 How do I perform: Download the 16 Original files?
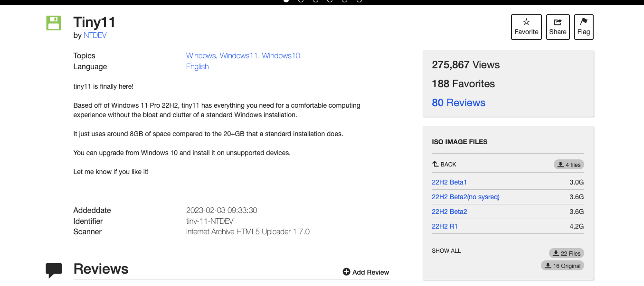(562, 266)
